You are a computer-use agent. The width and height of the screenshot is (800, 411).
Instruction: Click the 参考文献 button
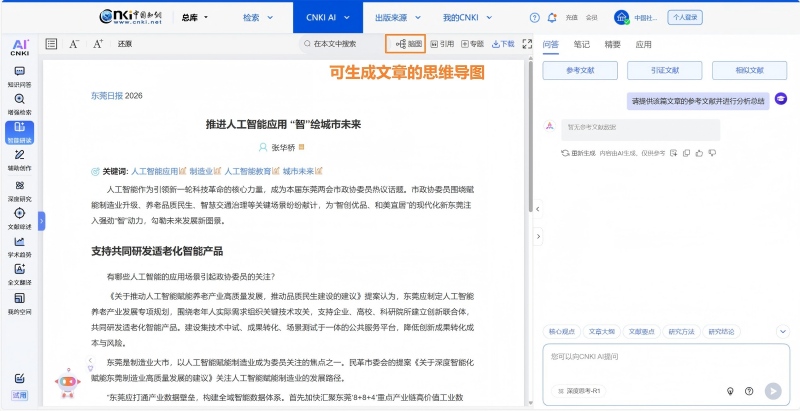[579, 71]
